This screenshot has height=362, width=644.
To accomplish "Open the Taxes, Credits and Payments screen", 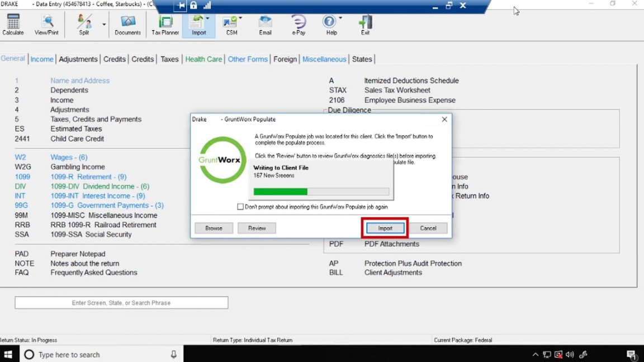I will [x=96, y=119].
